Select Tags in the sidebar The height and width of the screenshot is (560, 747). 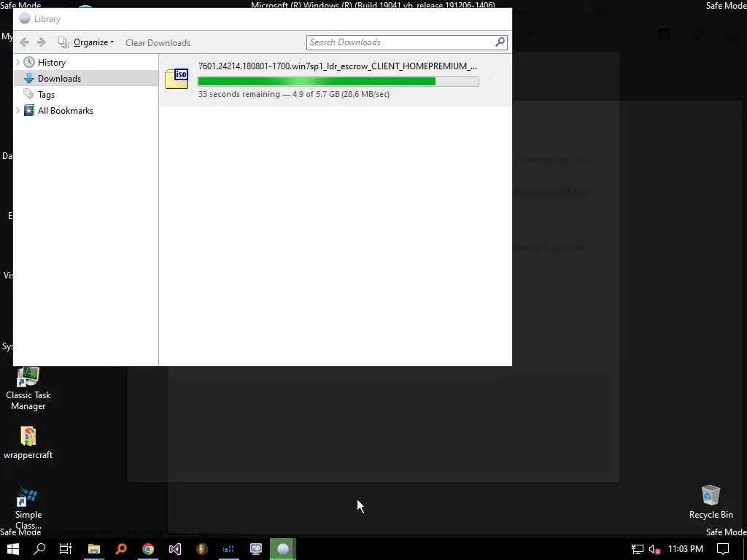pyautogui.click(x=46, y=94)
